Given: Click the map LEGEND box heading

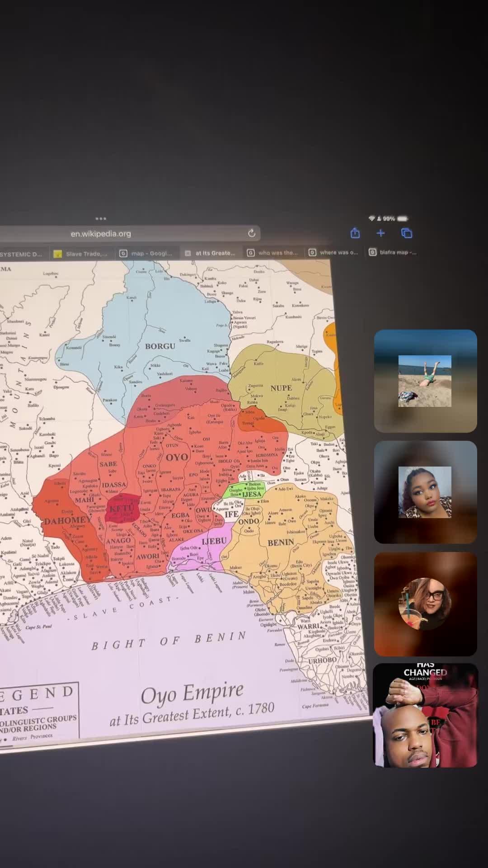Looking at the screenshot, I should (x=38, y=694).
